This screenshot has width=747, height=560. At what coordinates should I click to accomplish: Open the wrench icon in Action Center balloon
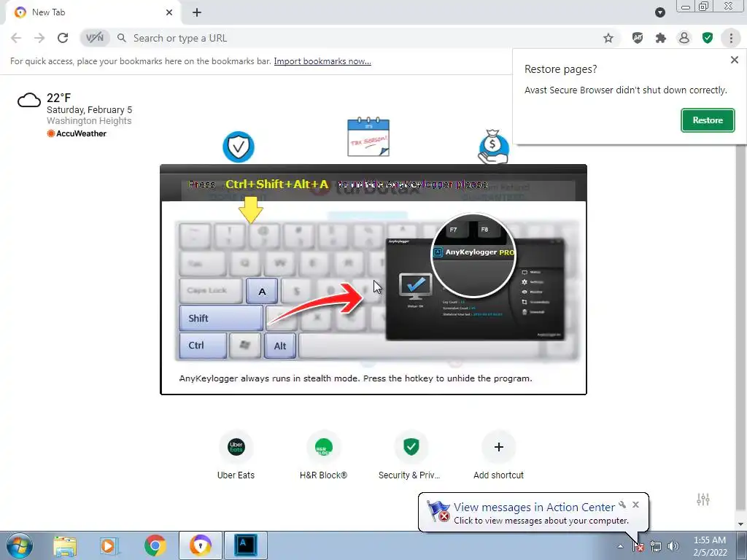622,505
